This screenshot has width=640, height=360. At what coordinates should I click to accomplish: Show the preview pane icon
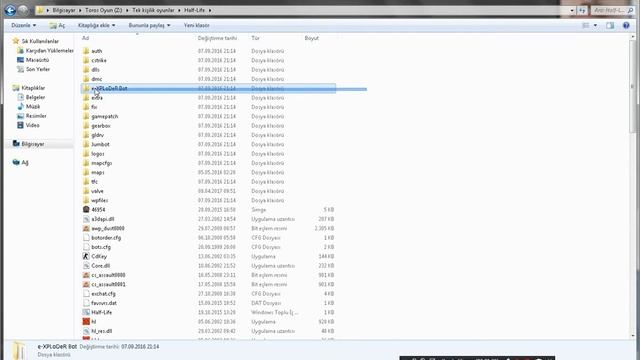610,25
